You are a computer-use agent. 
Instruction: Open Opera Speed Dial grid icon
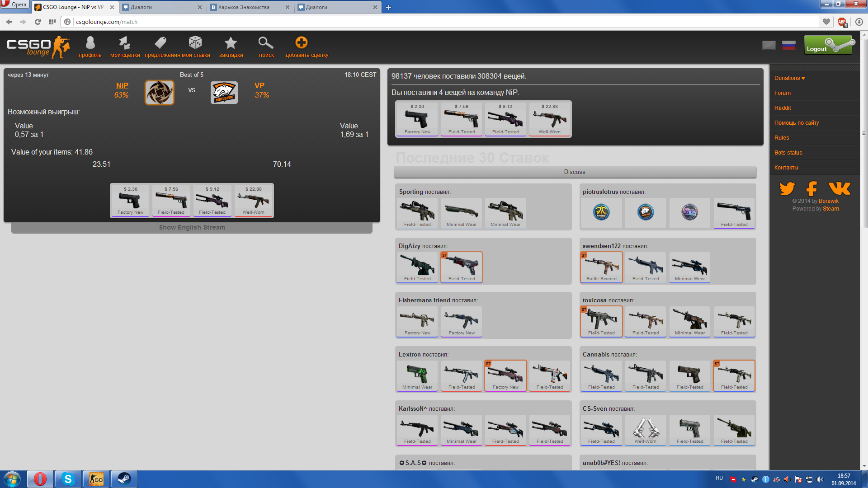tap(52, 22)
